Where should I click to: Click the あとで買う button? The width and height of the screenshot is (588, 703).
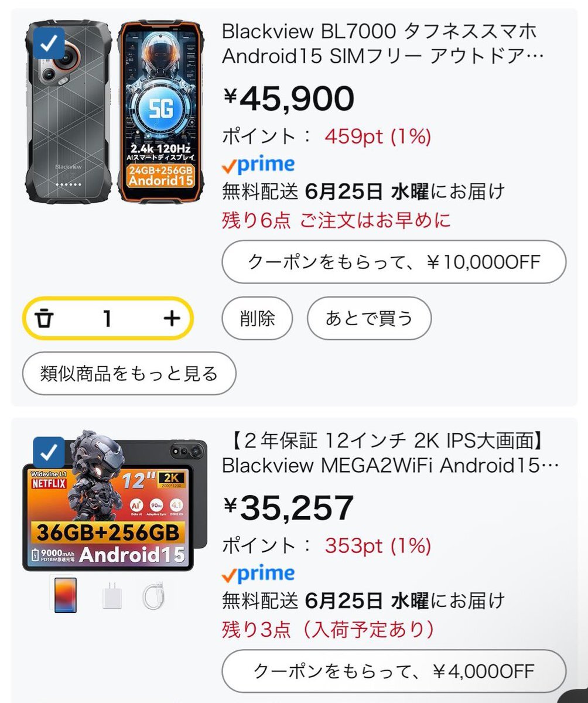370,319
